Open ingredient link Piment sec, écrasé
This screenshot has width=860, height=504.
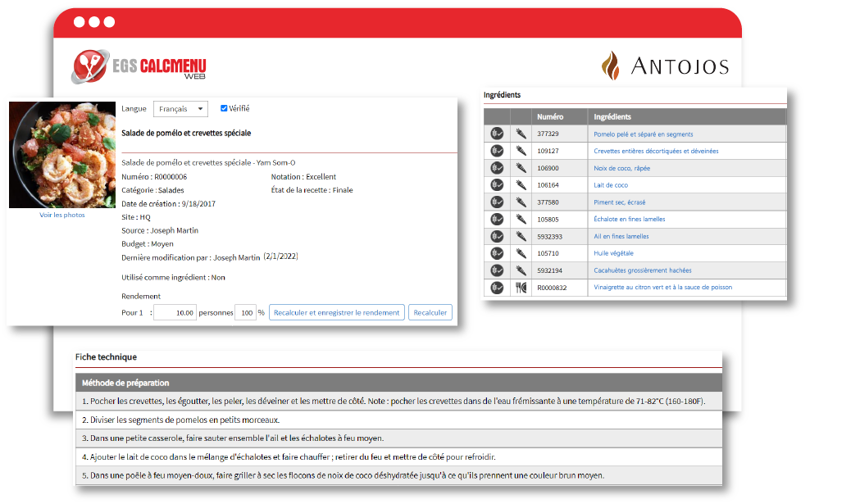point(619,202)
